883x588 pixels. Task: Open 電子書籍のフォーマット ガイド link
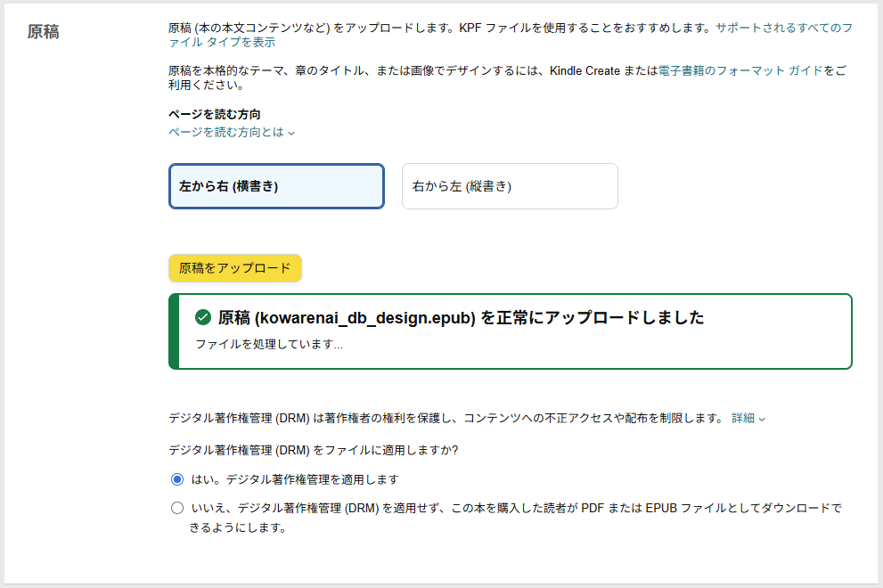pos(740,70)
